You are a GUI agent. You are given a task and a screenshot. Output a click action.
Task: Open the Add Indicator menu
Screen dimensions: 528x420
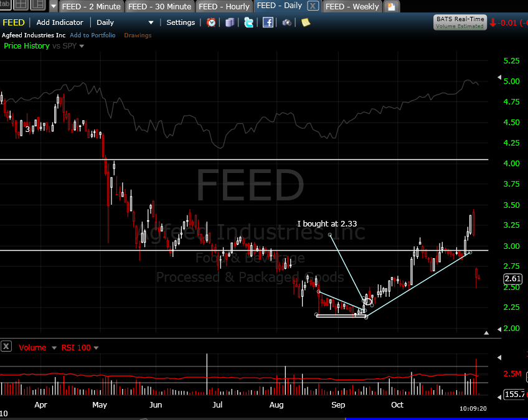[60, 22]
